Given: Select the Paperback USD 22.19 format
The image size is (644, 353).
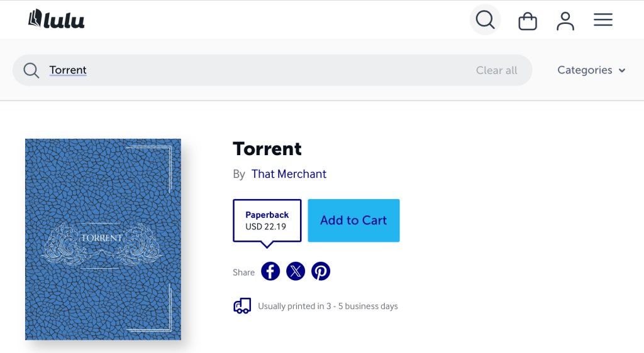Looking at the screenshot, I should point(267,220).
